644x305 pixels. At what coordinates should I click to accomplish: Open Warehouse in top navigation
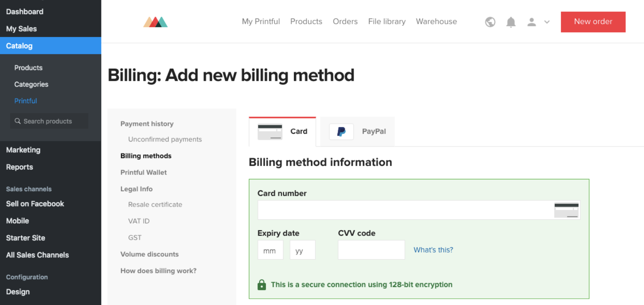coord(436,22)
